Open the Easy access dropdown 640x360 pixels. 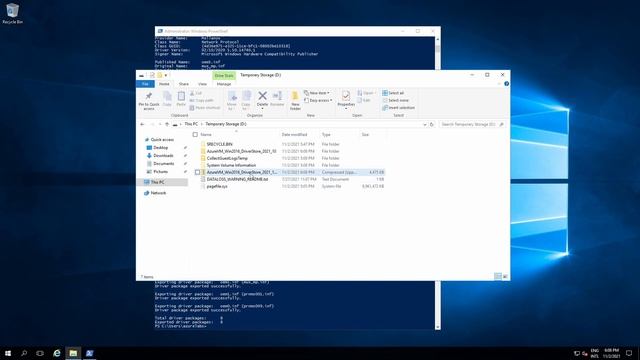pyautogui.click(x=318, y=100)
